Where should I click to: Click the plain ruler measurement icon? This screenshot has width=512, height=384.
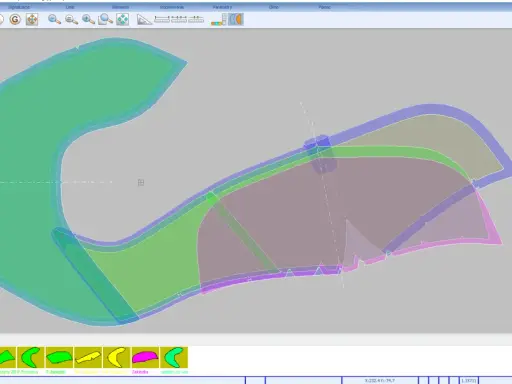(x=162, y=19)
